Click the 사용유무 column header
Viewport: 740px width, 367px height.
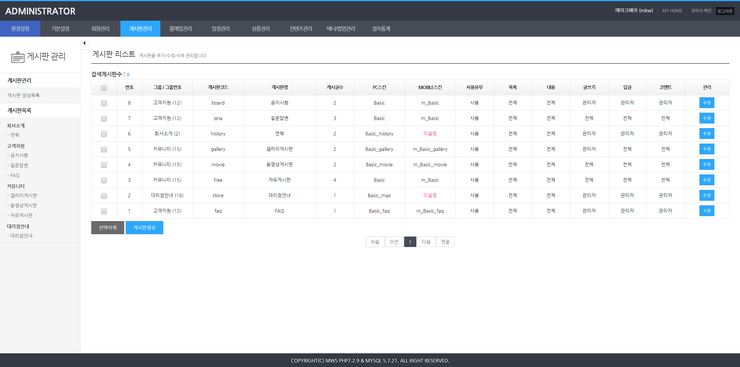pyautogui.click(x=474, y=88)
